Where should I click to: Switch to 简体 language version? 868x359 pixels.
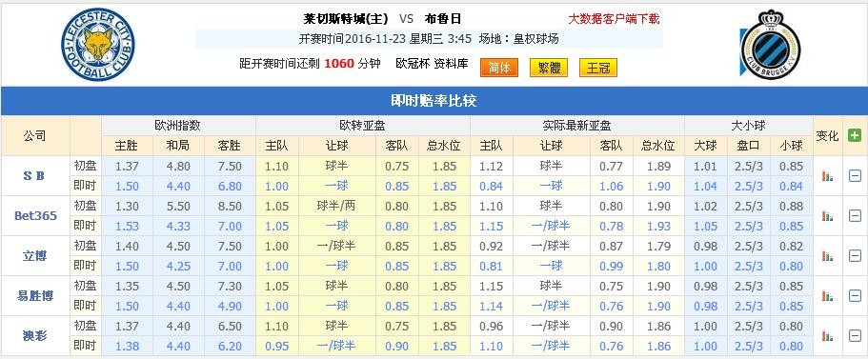point(498,68)
